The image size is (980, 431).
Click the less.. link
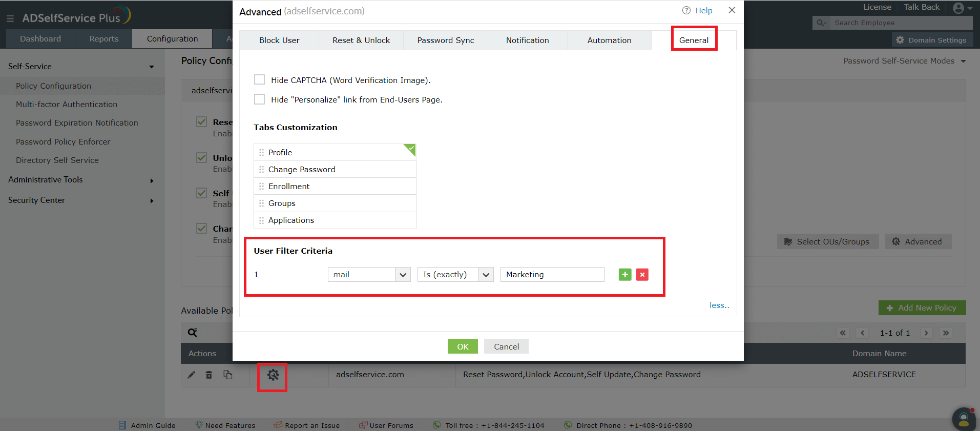point(719,305)
